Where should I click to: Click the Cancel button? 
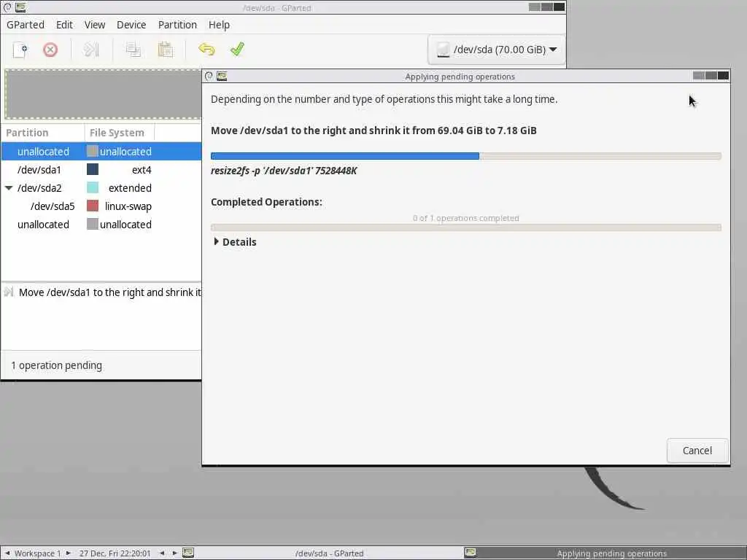pyautogui.click(x=697, y=451)
